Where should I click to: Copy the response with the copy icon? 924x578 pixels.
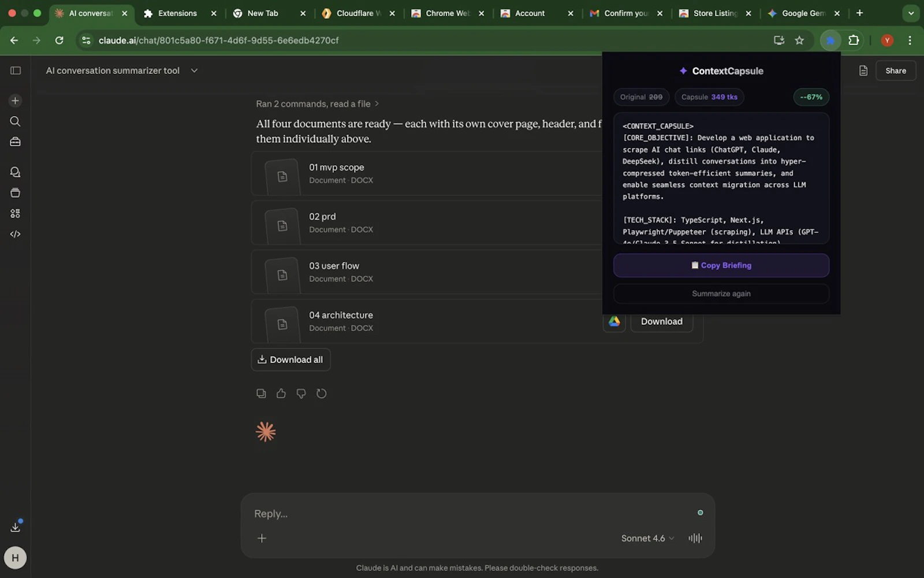[261, 394]
